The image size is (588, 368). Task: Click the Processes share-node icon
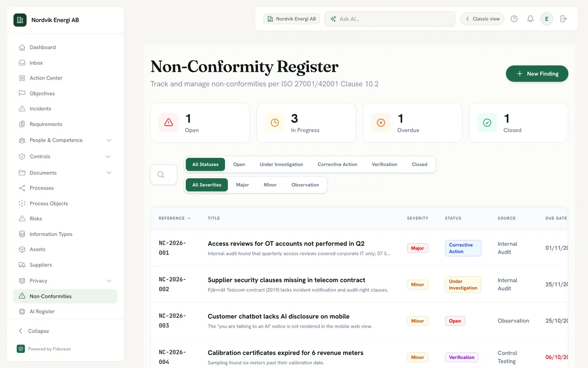[22, 188]
